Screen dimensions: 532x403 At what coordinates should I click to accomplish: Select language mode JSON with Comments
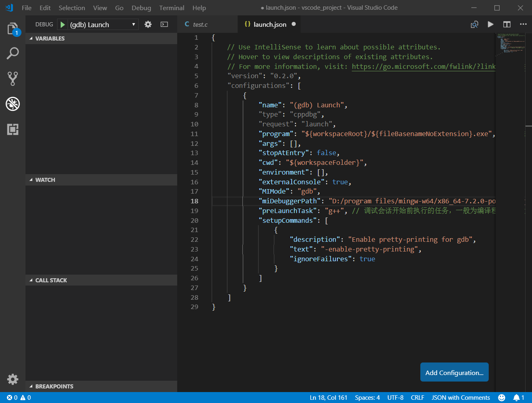461,398
